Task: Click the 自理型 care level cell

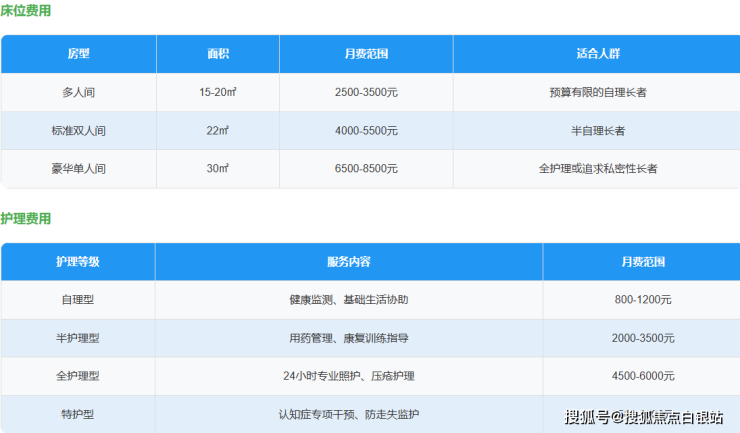Action: coord(77,300)
